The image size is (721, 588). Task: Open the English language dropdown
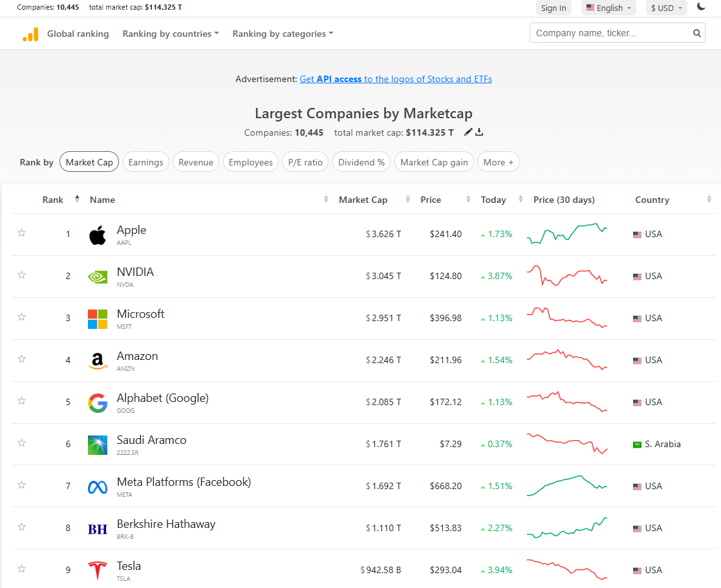tap(608, 8)
